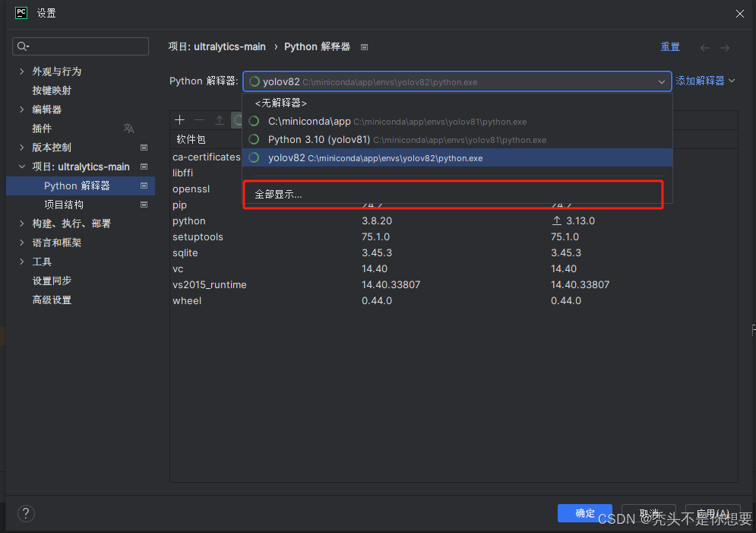The image size is (756, 533).
Task: Click upgrade arrow icon next to 3.13.0
Action: pyautogui.click(x=556, y=221)
